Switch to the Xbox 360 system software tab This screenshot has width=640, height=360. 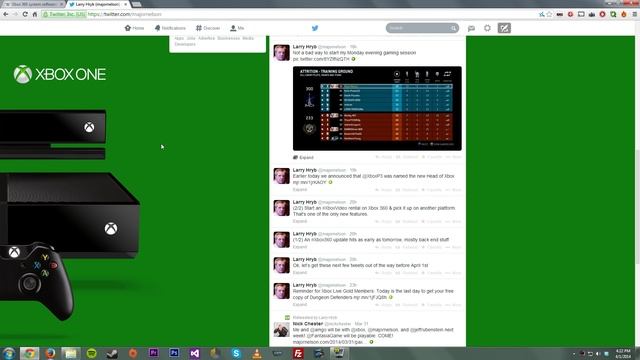33,4
